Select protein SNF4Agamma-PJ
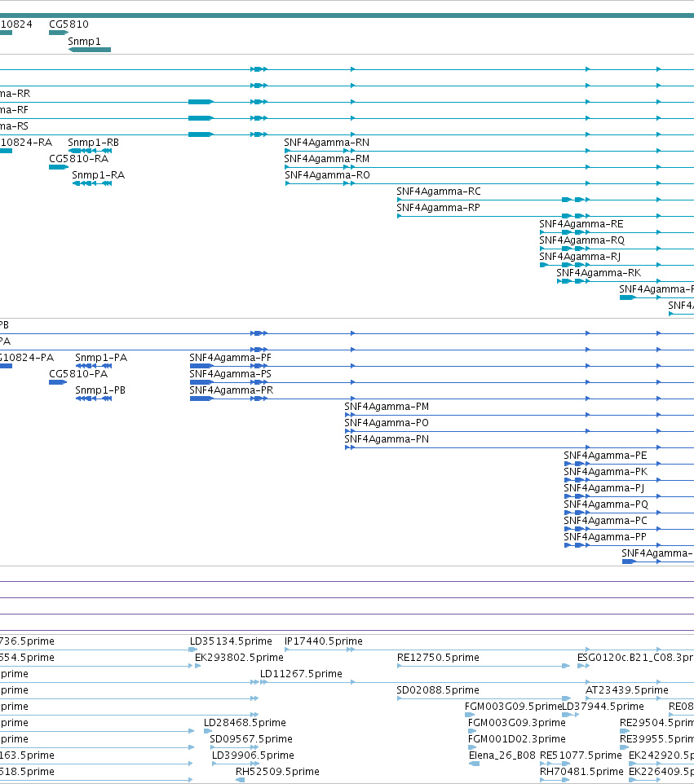Image resolution: width=694 pixels, height=784 pixels. tap(604, 488)
